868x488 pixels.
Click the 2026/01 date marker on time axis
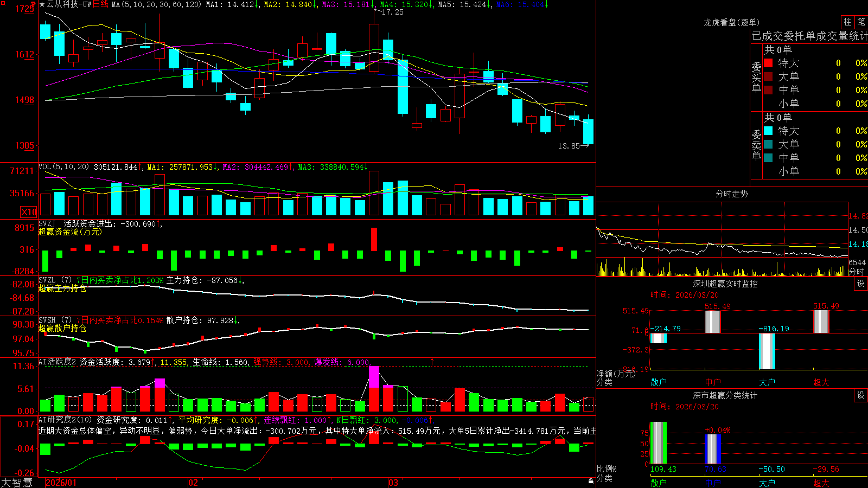(x=61, y=483)
